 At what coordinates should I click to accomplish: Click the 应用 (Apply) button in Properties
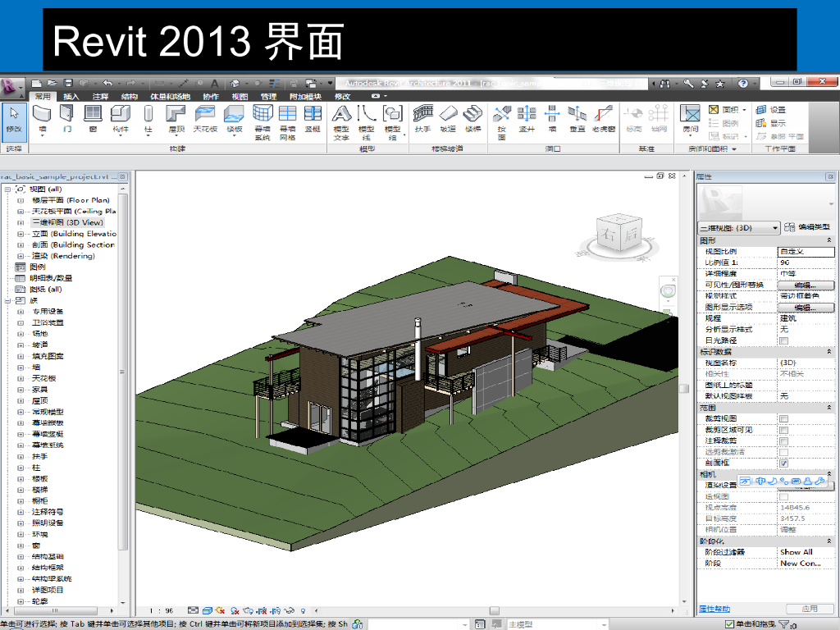click(x=809, y=609)
